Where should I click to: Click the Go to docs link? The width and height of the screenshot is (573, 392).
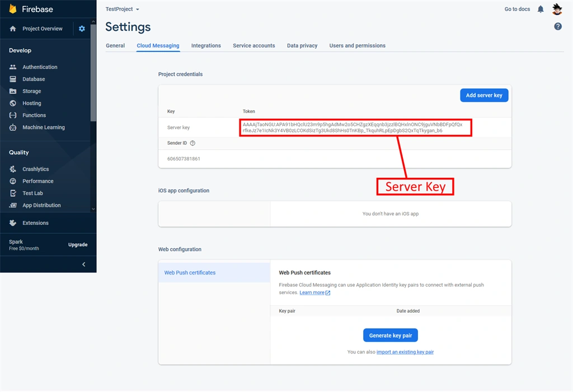[516, 9]
